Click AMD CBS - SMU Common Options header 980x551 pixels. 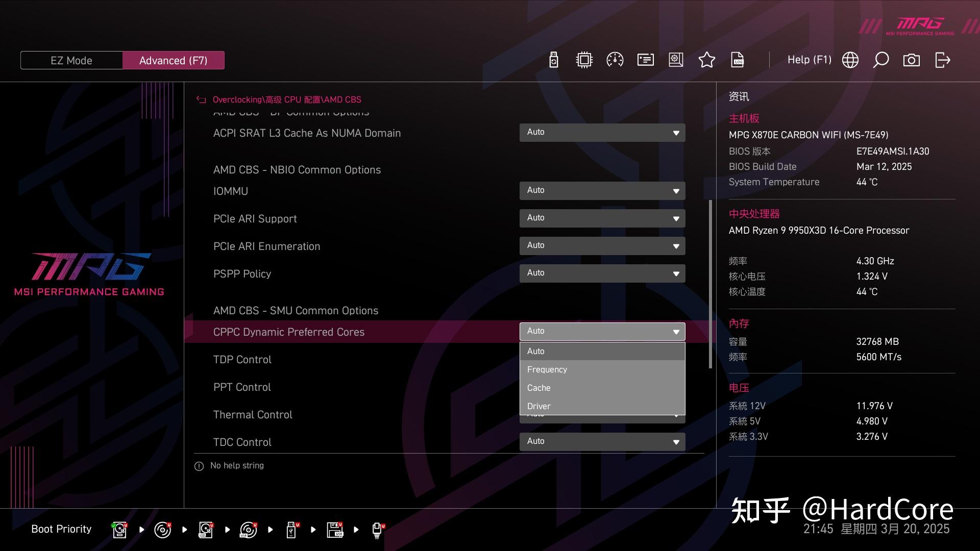pos(296,311)
